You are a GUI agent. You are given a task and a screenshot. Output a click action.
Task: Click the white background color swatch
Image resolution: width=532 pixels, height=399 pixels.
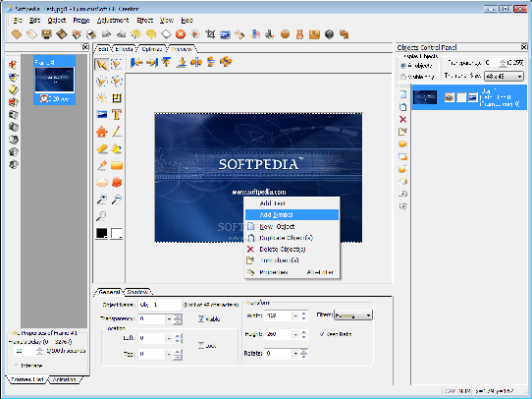(117, 233)
